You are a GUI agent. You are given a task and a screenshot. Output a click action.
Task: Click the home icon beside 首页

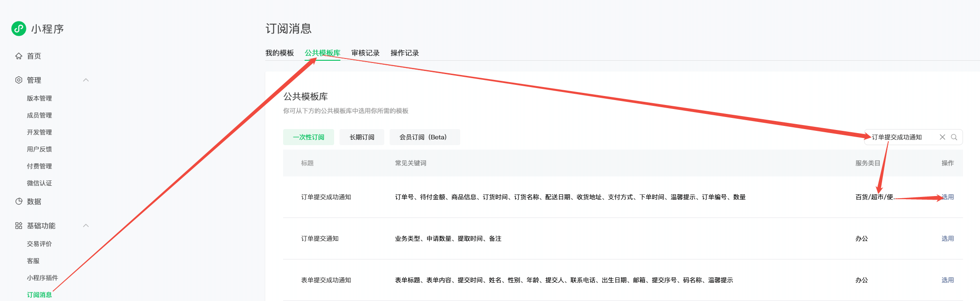point(19,56)
